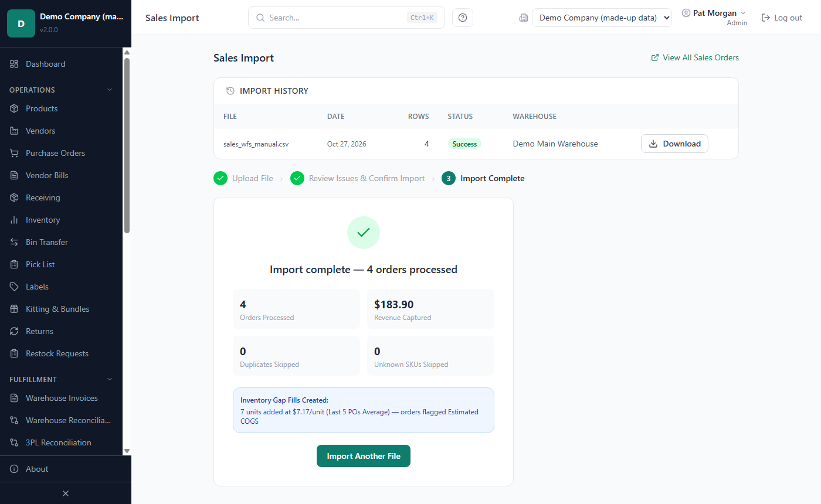Download the sales_wfs_manual.csv import

pyautogui.click(x=674, y=144)
